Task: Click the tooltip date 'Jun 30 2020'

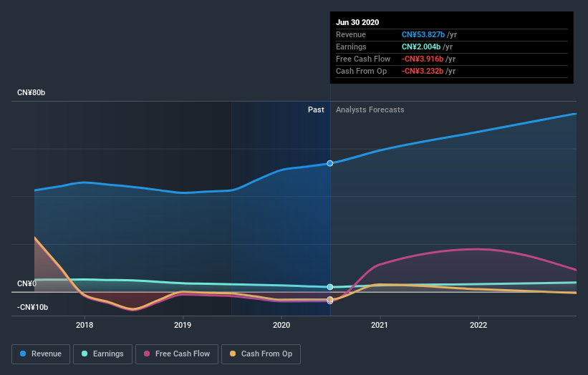Action: point(357,22)
